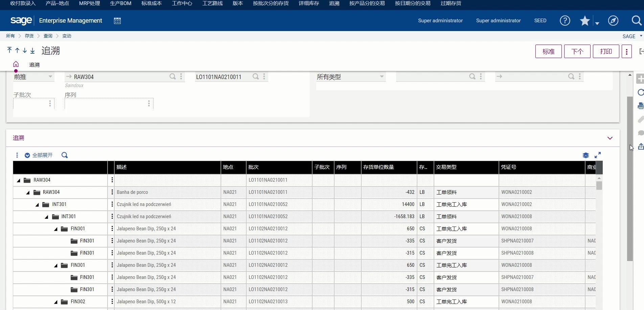Go to 存货 breadcrumb link

coord(29,36)
